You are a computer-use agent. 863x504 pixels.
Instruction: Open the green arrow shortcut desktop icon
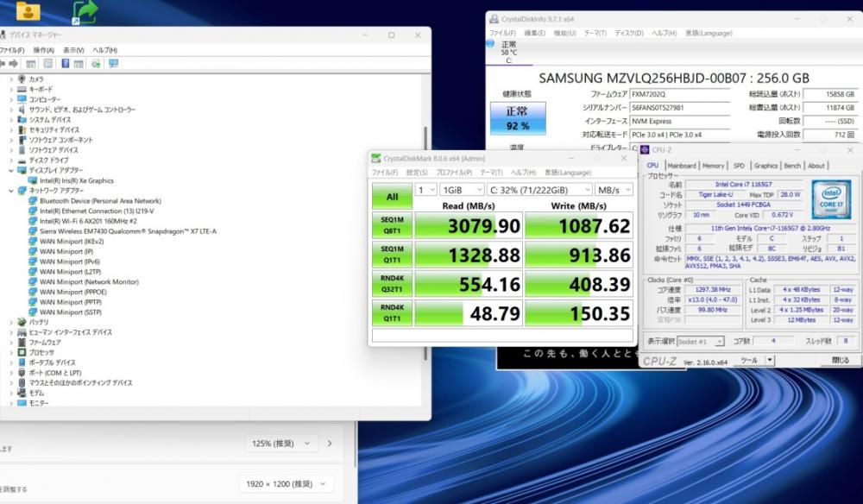[x=85, y=12]
